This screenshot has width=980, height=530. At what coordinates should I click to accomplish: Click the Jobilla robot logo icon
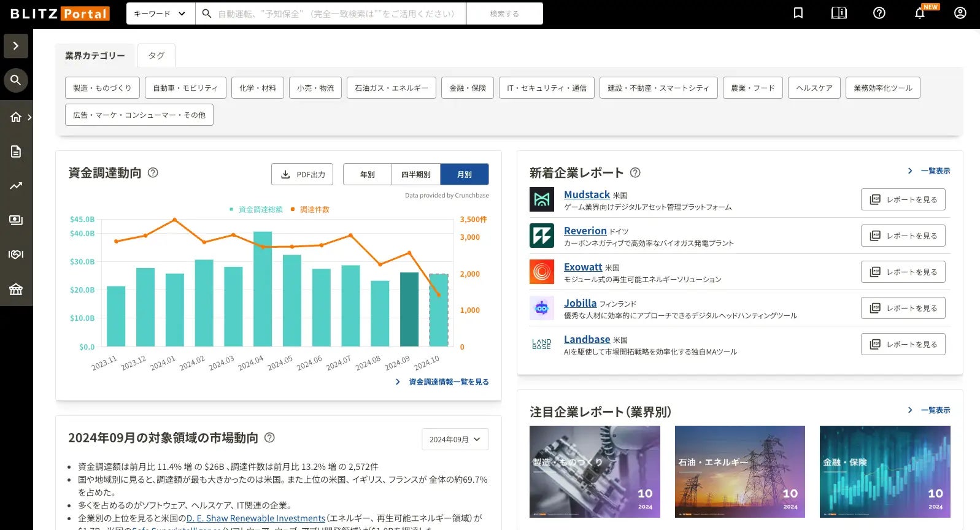pyautogui.click(x=542, y=308)
